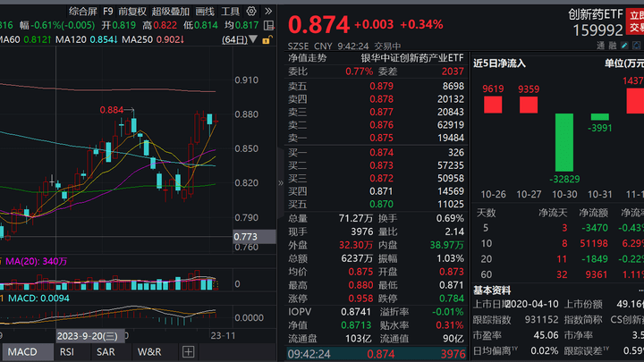Click 上市日期 2020-04-10
This screenshot has width=644, height=362.
pyautogui.click(x=532, y=304)
